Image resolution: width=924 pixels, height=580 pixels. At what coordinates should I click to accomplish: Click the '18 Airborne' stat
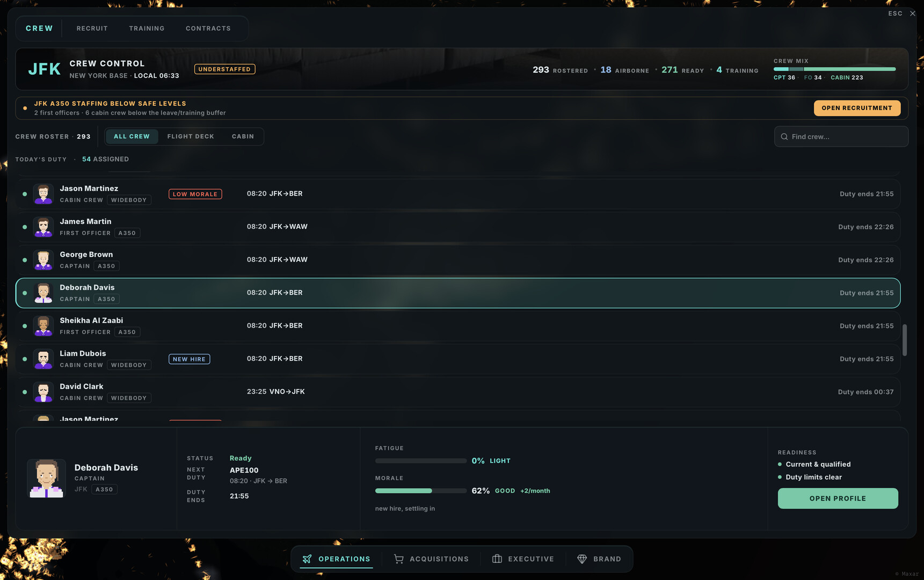624,70
